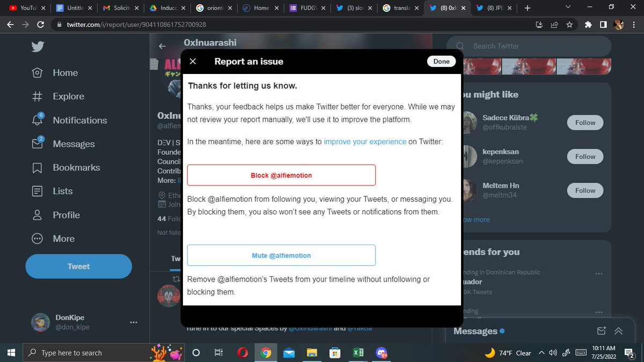Viewport: 644px width, 362px height.
Task: Mute @alfiemotion with the blue button
Action: [x=281, y=255]
